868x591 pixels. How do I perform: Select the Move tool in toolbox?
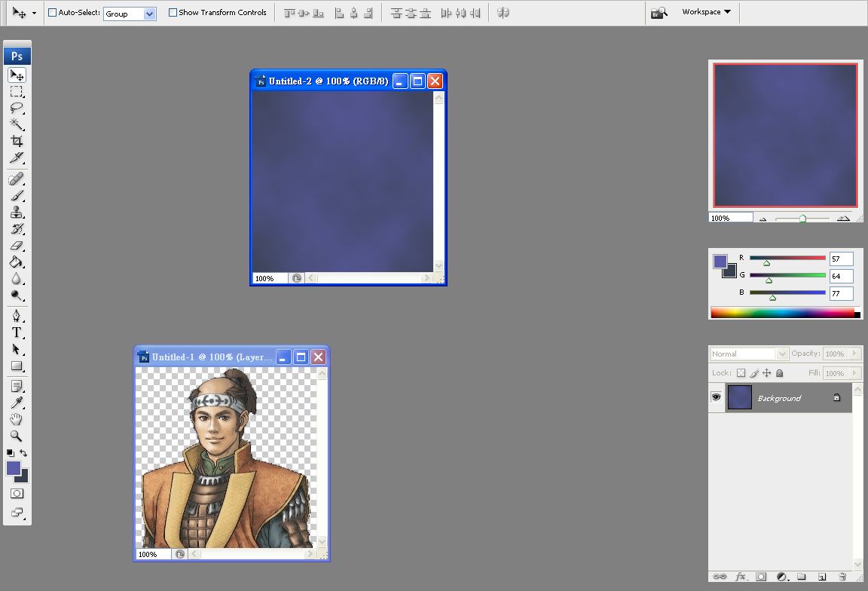point(17,75)
